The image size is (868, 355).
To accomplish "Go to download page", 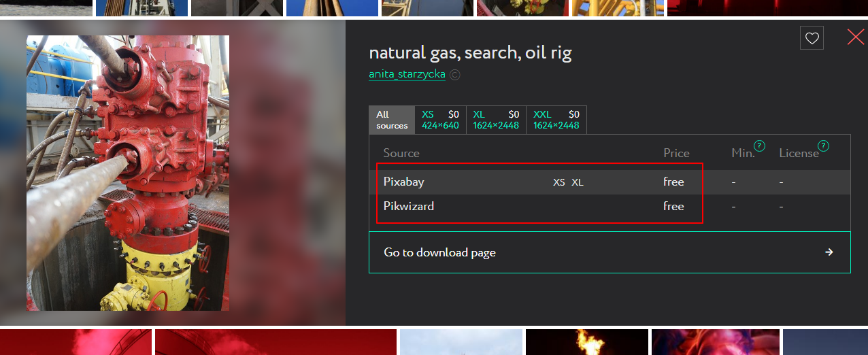I will click(x=610, y=252).
